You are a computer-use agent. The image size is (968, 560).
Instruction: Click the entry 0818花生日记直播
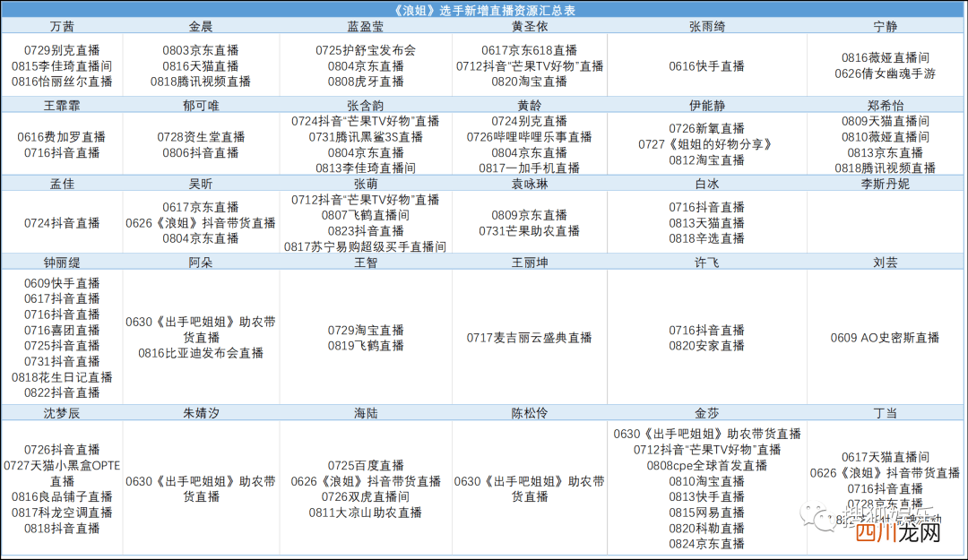[x=62, y=377]
